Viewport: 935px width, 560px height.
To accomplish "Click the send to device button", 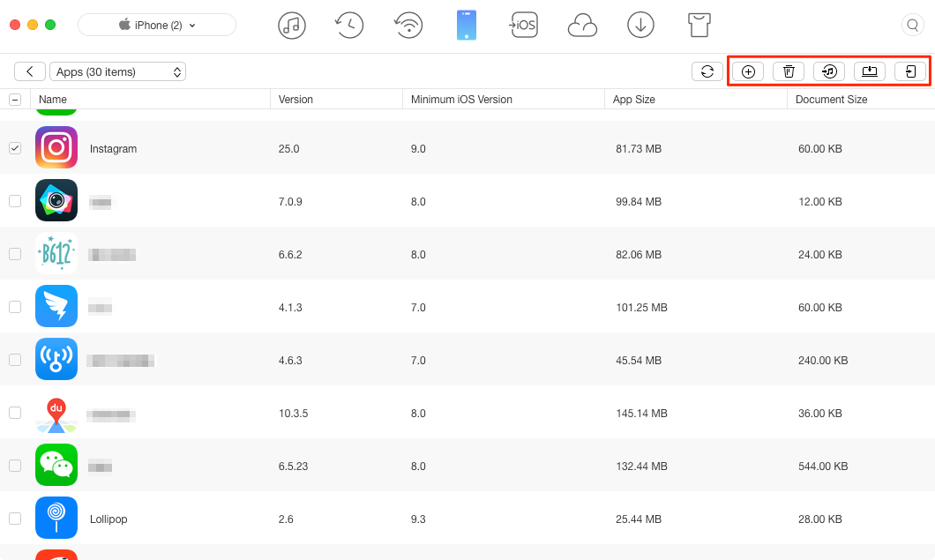I will point(910,71).
